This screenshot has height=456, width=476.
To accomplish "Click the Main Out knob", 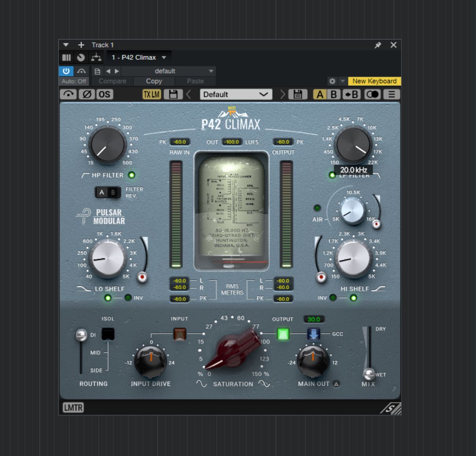I will click(x=313, y=361).
